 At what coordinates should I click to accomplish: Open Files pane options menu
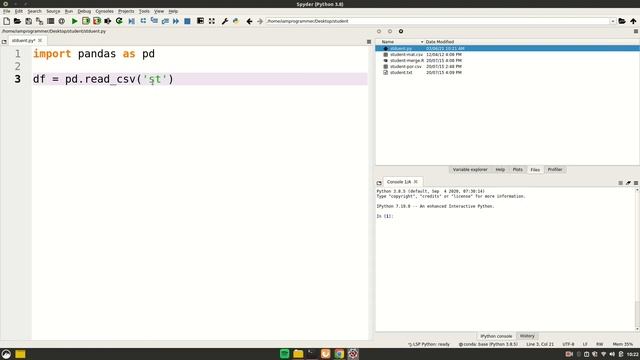[636, 31]
